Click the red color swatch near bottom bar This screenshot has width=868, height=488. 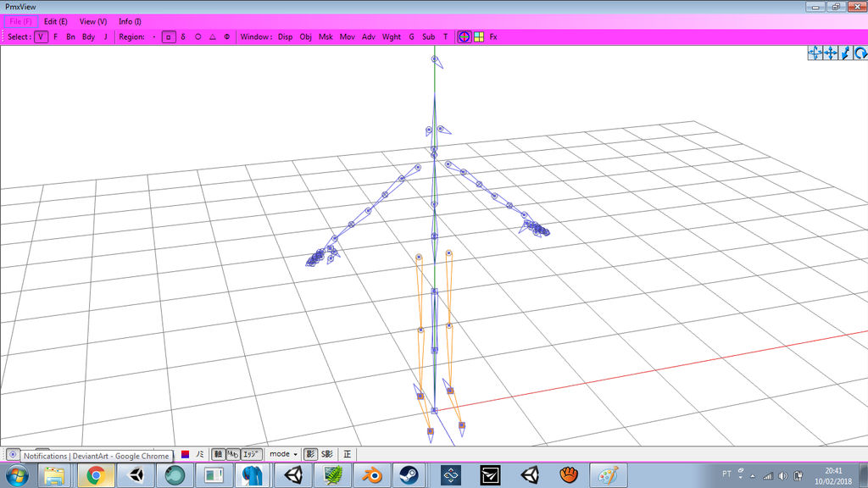click(185, 454)
